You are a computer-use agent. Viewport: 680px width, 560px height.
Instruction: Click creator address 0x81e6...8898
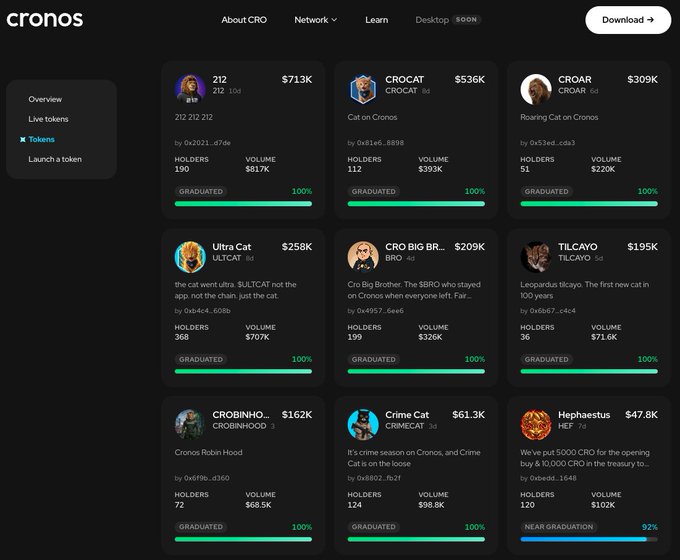(380, 143)
